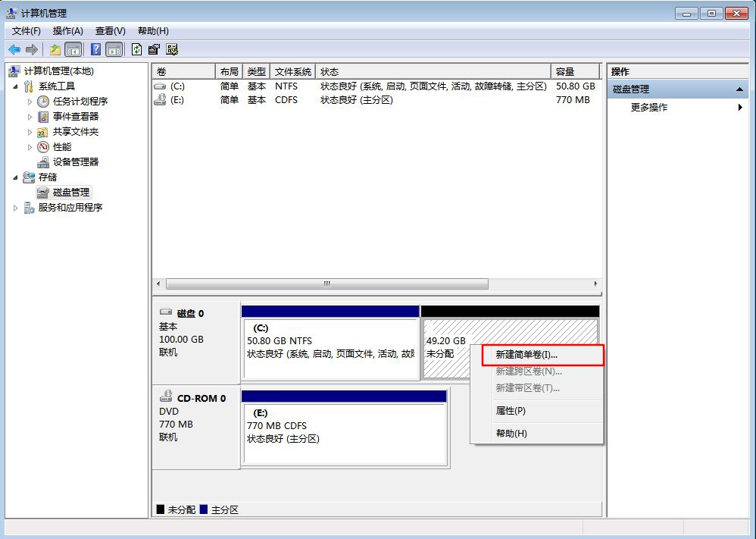Select 属性(P) in the context menu

pyautogui.click(x=510, y=411)
